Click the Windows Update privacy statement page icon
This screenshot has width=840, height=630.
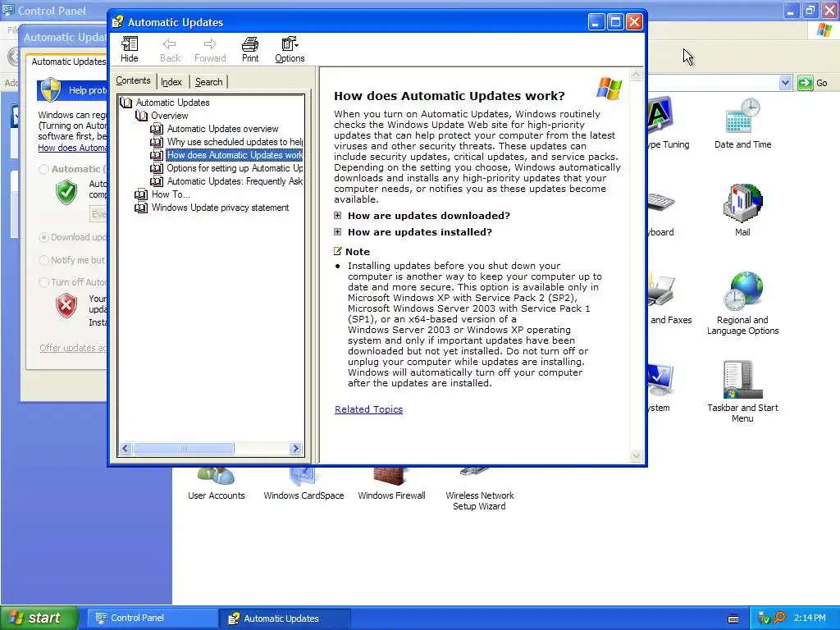[141, 208]
